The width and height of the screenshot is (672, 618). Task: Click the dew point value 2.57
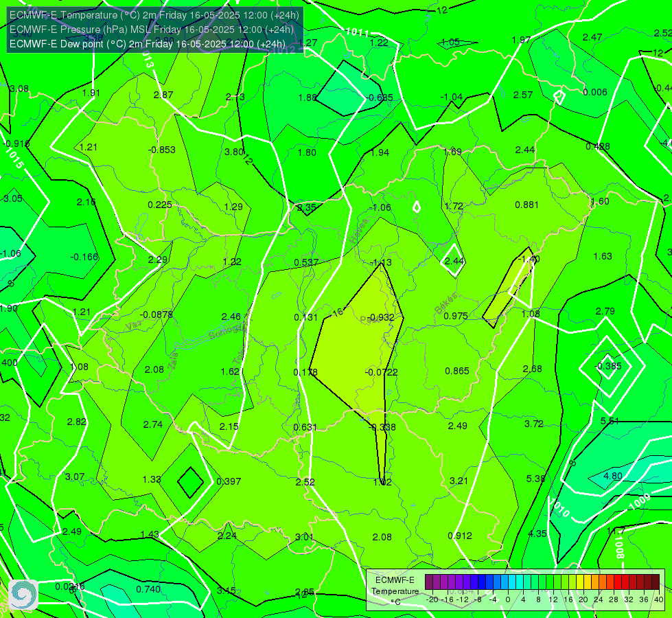pyautogui.click(x=523, y=95)
